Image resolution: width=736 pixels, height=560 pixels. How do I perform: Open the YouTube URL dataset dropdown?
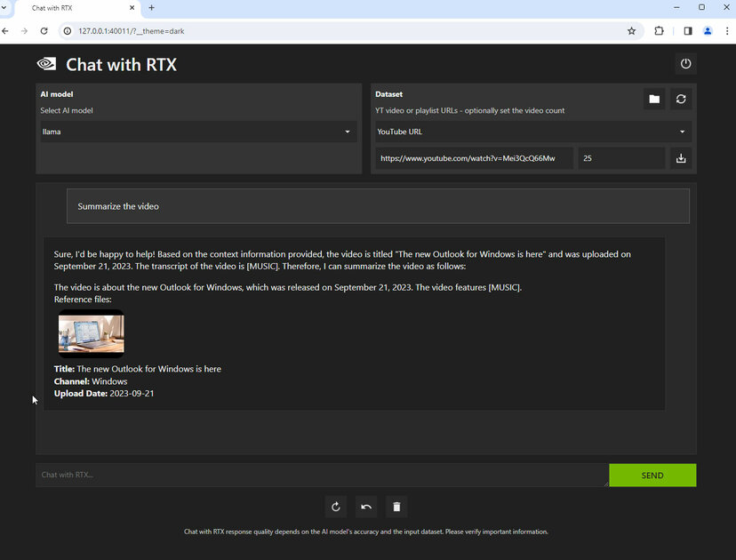532,132
